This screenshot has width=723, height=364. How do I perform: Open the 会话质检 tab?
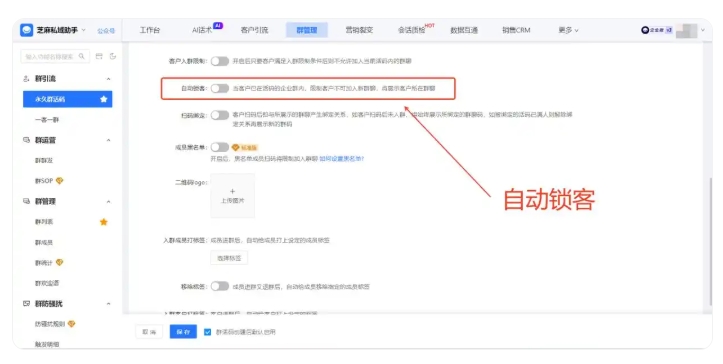(x=411, y=30)
